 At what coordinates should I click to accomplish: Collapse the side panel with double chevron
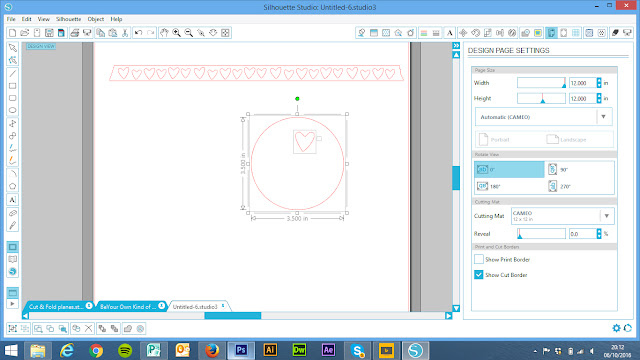456,46
